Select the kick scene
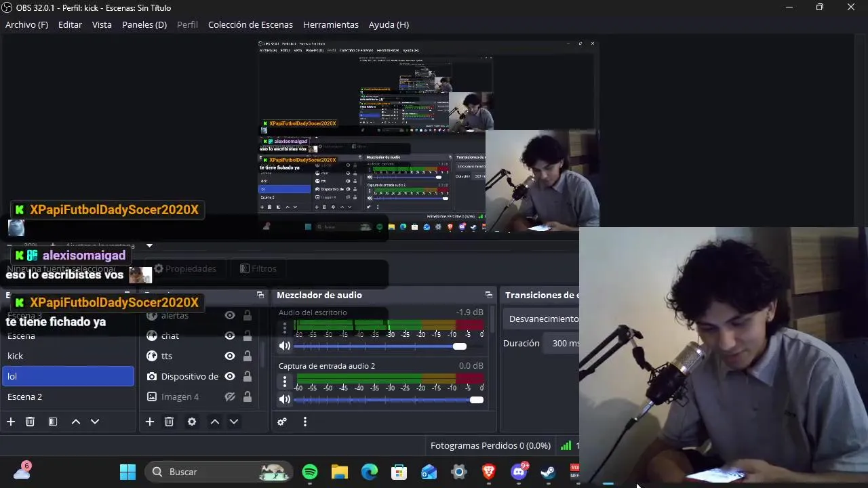This screenshot has width=868, height=488. point(68,356)
